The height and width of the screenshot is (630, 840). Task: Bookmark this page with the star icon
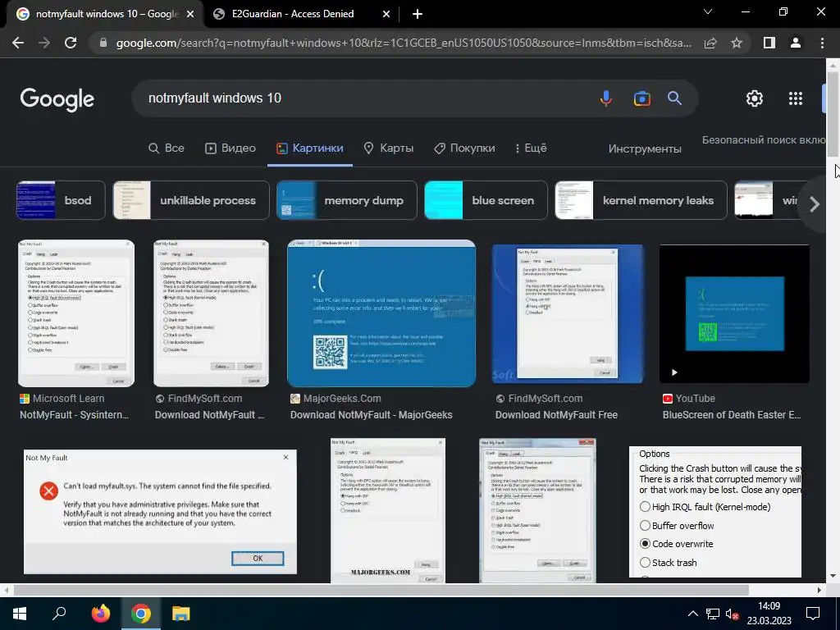point(737,43)
